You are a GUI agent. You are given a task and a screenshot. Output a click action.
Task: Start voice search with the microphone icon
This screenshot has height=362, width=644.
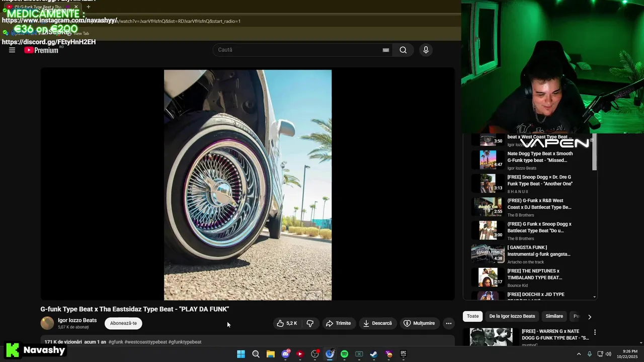(x=426, y=50)
